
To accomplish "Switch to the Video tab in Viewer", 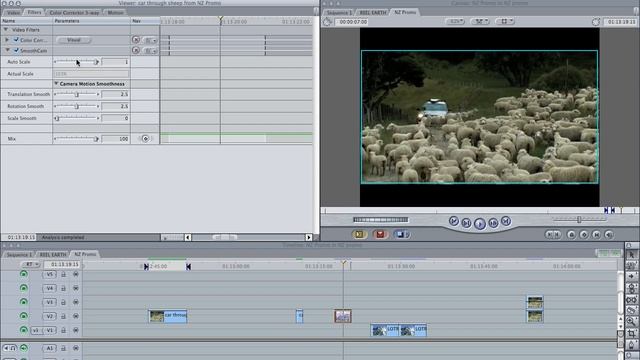I will tap(13, 13).
